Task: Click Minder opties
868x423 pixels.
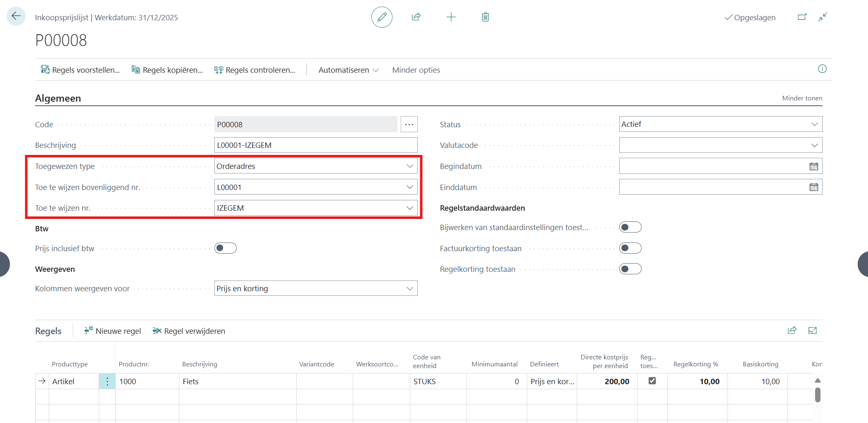Action: point(416,70)
